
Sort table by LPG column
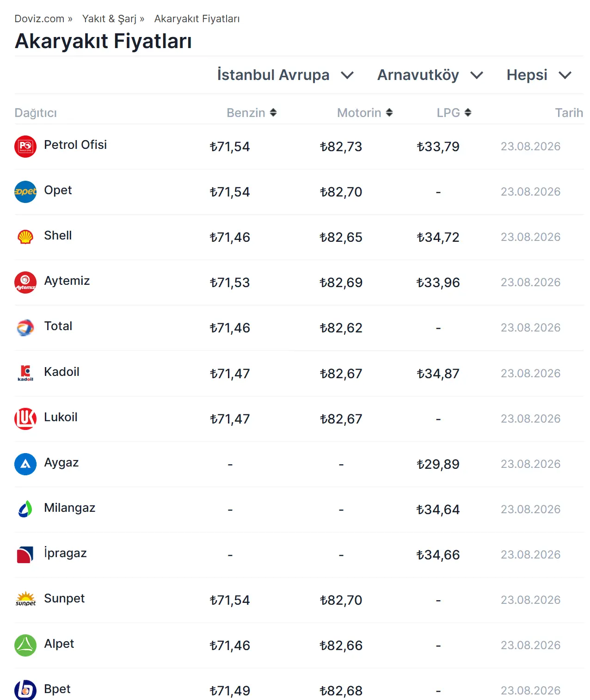click(454, 113)
